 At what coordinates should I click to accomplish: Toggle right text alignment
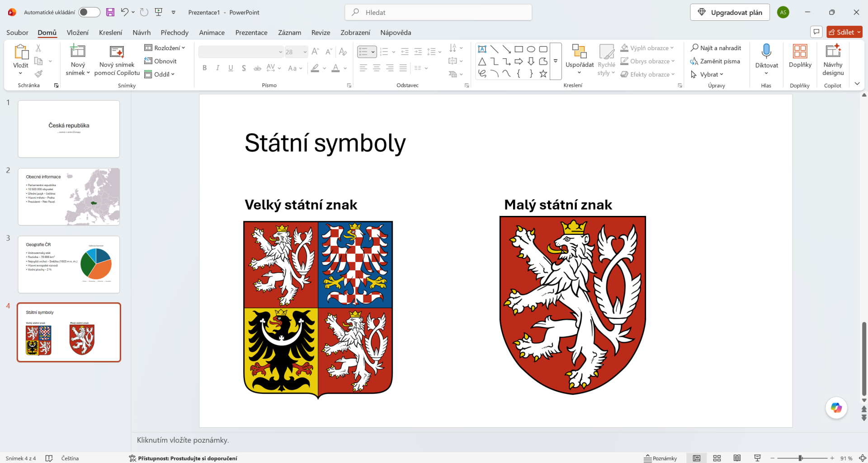click(x=390, y=68)
